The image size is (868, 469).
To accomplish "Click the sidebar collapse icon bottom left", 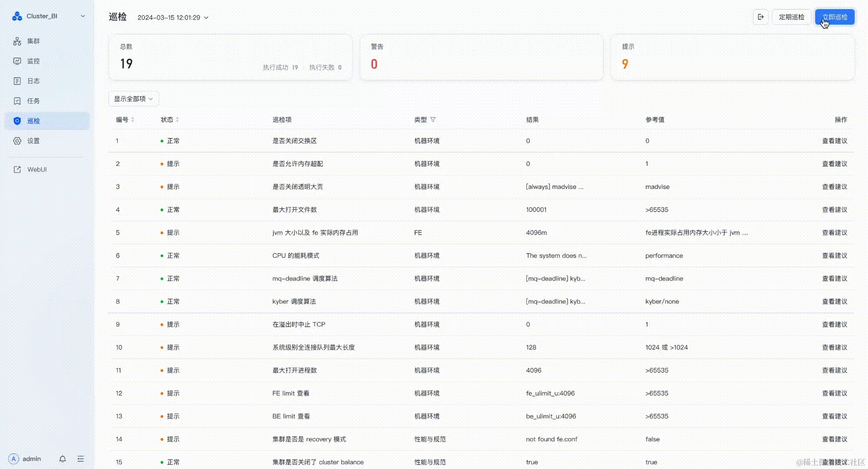I will click(81, 459).
